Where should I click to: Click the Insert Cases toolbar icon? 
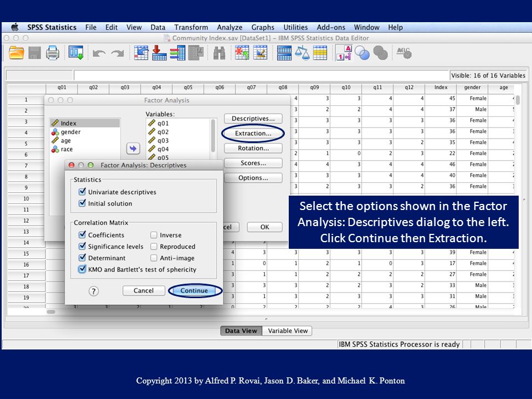(x=242, y=53)
